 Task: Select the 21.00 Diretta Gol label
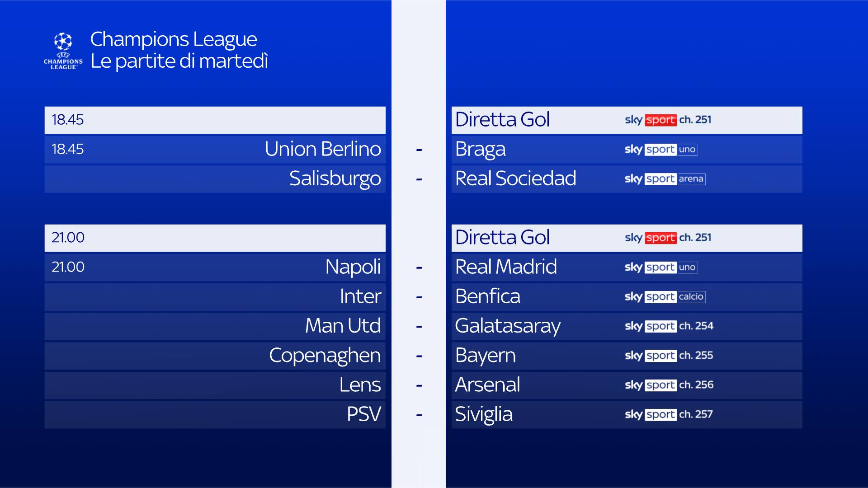(x=502, y=238)
